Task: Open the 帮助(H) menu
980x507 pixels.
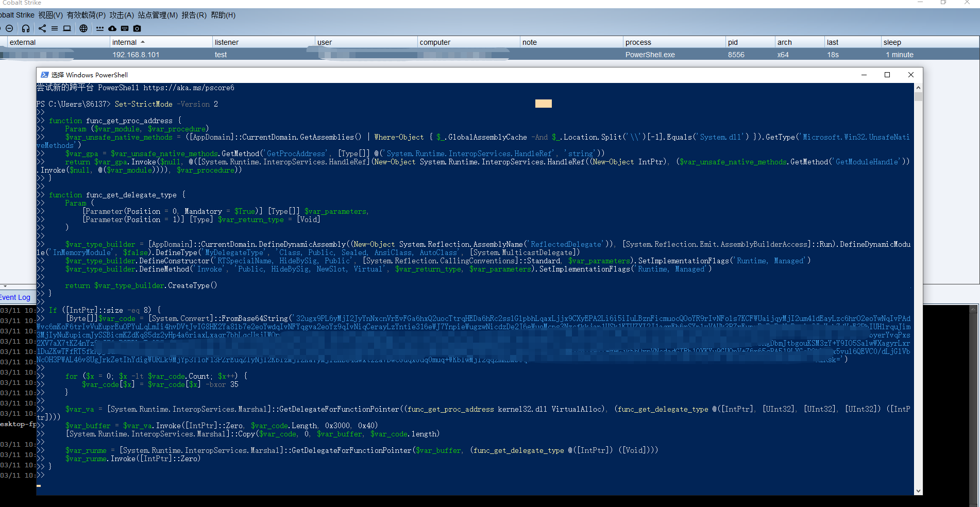Action: 223,15
